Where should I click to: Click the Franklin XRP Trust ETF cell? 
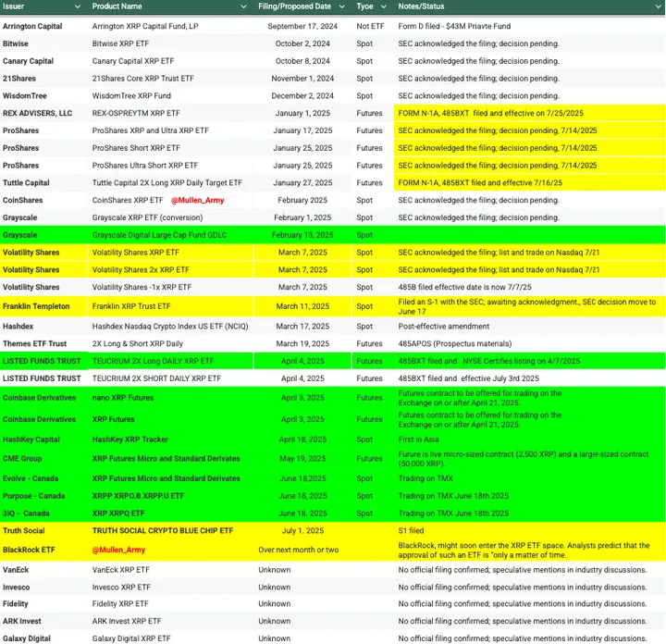pos(131,305)
